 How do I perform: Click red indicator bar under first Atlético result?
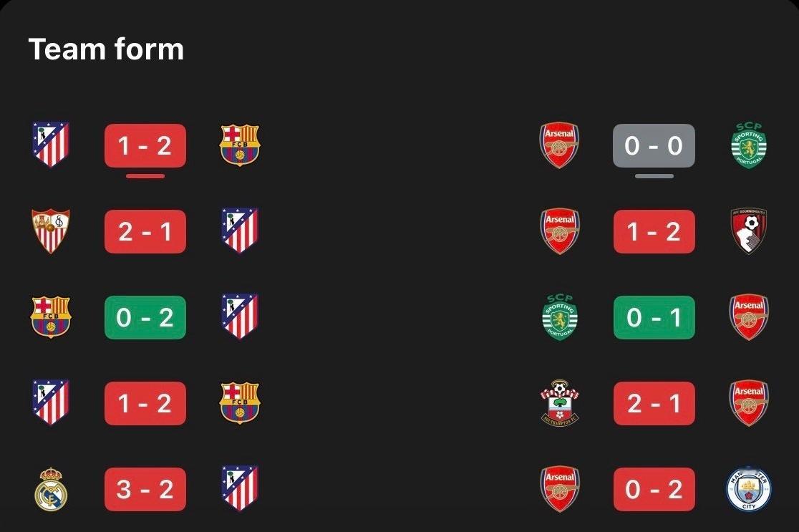145,176
